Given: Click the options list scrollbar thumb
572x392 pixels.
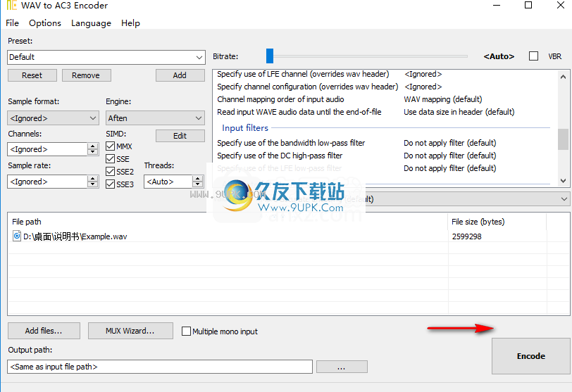Looking at the screenshot, I should (563, 139).
